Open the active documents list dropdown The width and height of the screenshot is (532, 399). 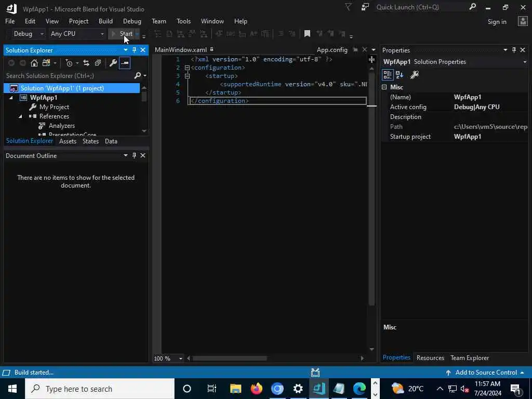point(374,49)
